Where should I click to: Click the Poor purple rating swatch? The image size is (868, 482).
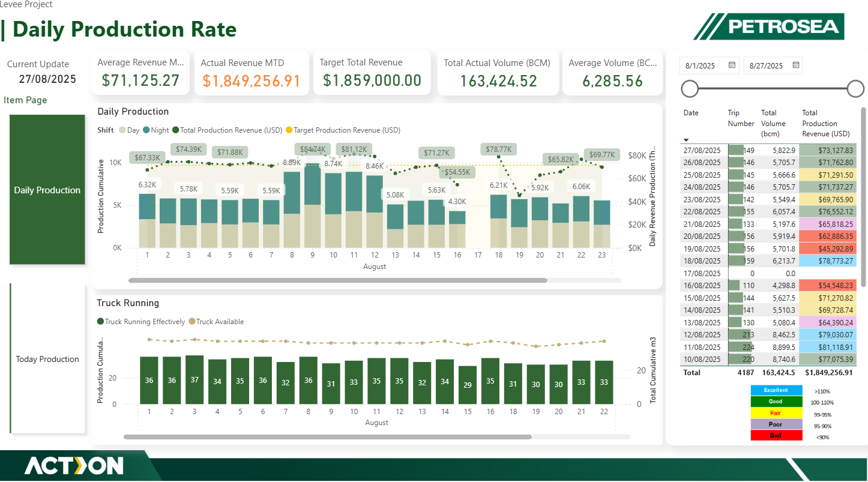pyautogui.click(x=776, y=424)
